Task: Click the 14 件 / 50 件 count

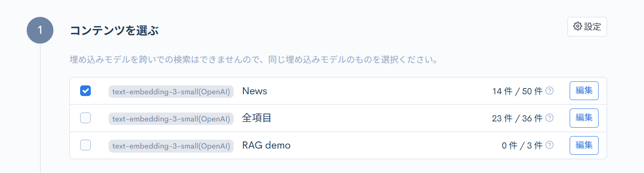Action: tap(517, 91)
